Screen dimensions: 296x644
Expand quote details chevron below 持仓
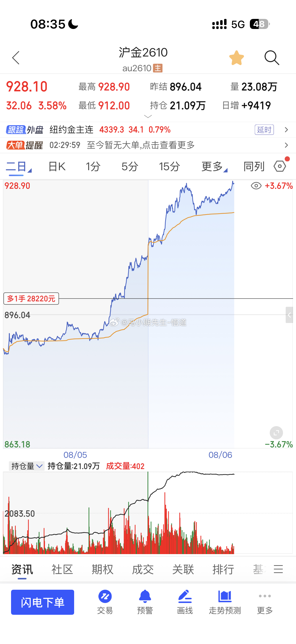[148, 116]
